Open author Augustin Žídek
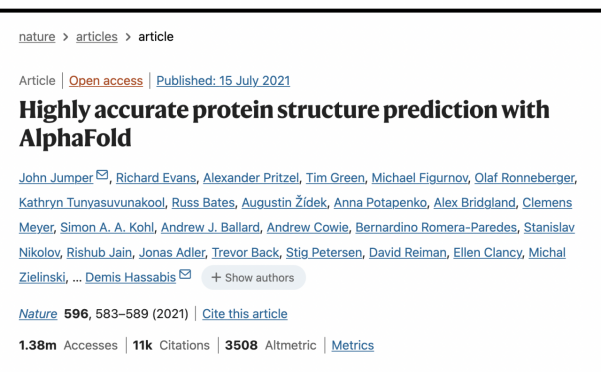This screenshot has height=373, width=602. 284,202
